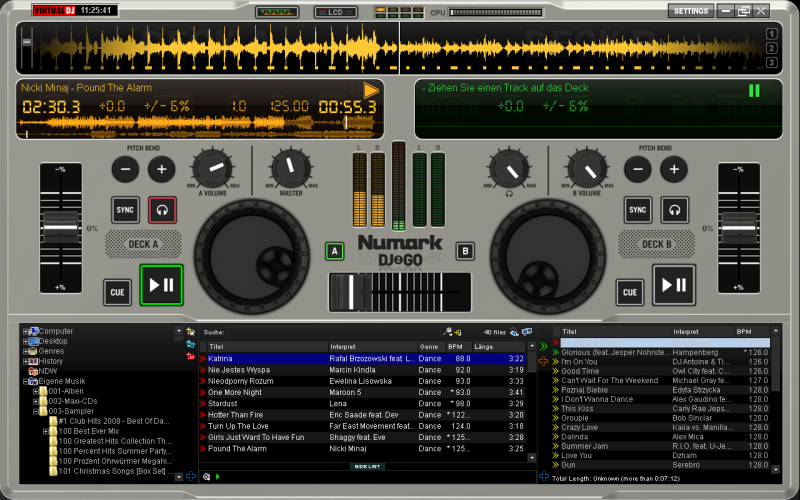Viewport: 800px width, 500px height.
Task: Select the track One More Night
Action: coord(362,392)
